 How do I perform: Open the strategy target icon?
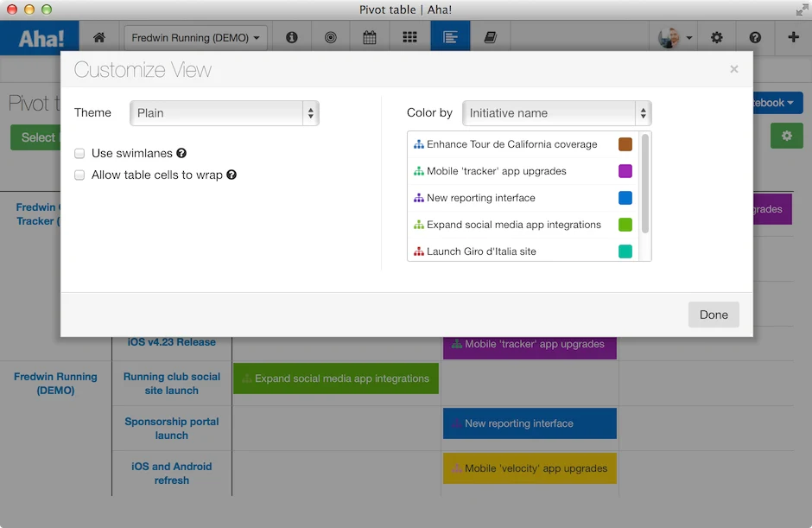point(330,37)
